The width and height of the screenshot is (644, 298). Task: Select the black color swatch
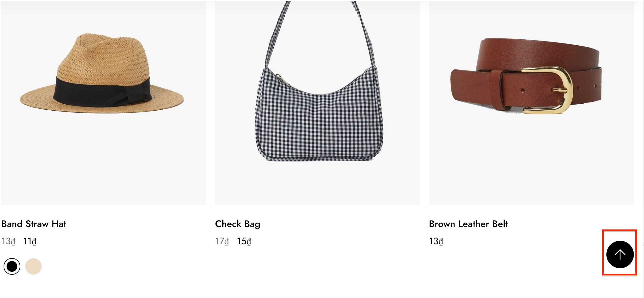(x=12, y=266)
